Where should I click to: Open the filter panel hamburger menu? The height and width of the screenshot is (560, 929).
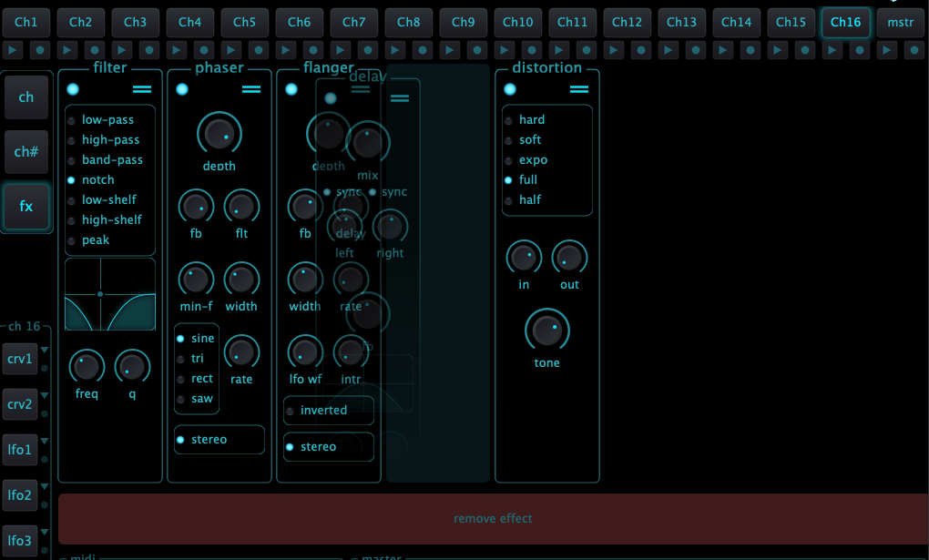click(144, 88)
